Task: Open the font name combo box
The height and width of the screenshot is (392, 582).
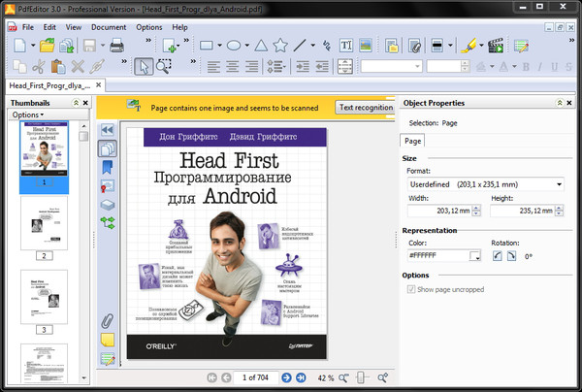Action: point(392,66)
